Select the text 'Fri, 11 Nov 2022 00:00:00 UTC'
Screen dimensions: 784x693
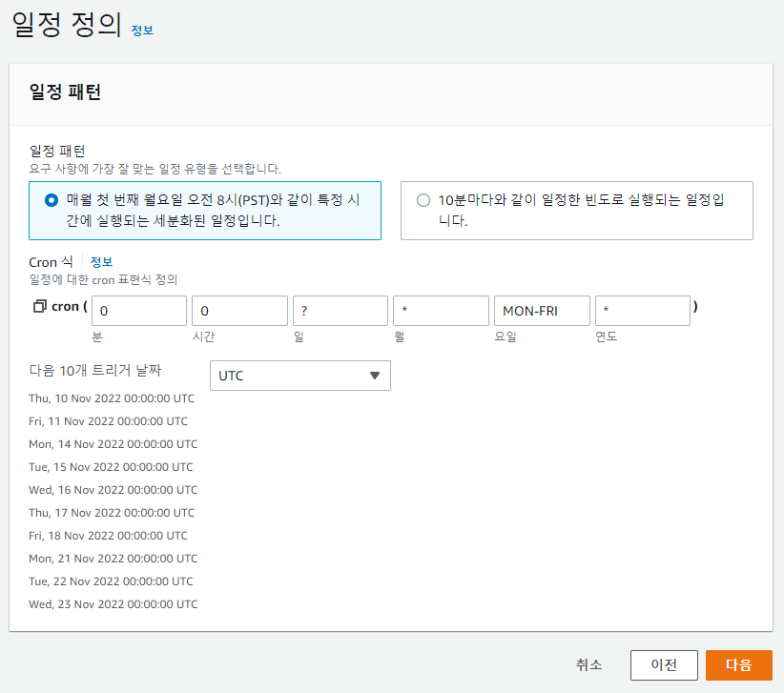(108, 421)
